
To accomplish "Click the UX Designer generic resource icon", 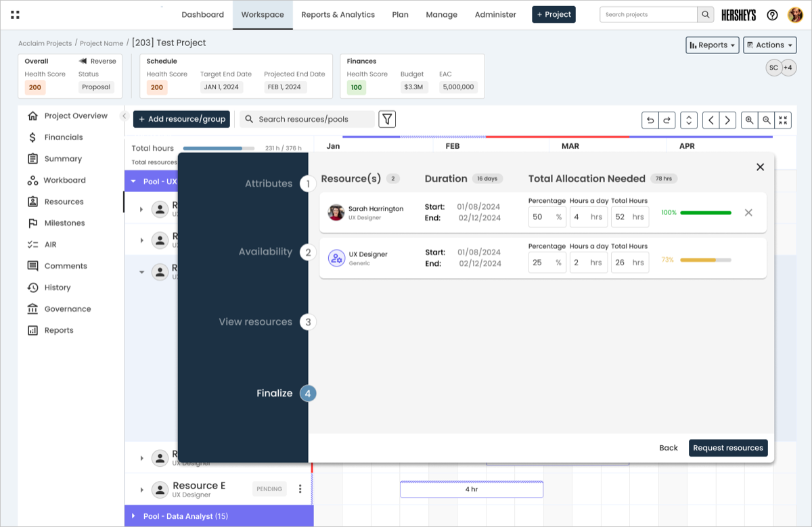I will (337, 258).
